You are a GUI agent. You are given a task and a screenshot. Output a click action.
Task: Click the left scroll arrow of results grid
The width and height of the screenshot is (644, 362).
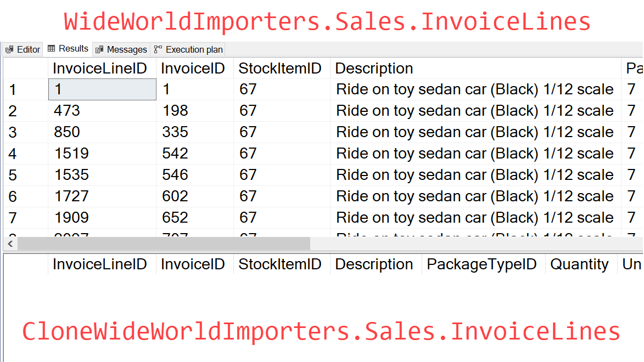10,244
